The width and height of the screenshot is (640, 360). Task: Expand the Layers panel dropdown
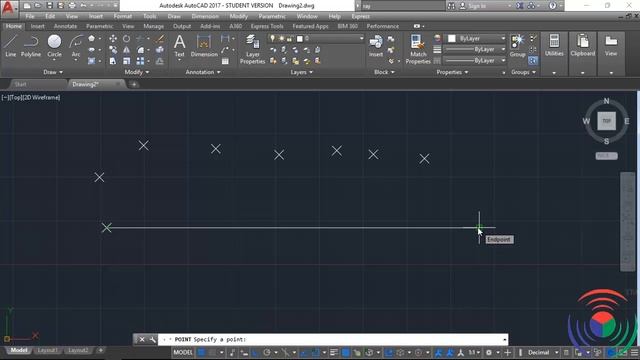click(302, 72)
